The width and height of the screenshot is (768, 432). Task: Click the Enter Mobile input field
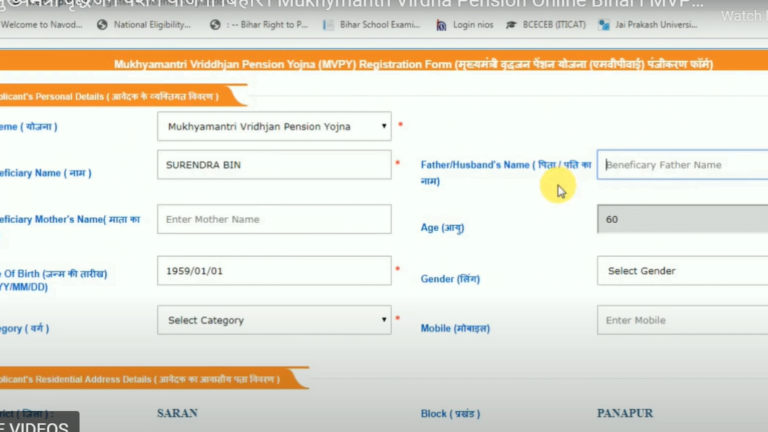(682, 320)
